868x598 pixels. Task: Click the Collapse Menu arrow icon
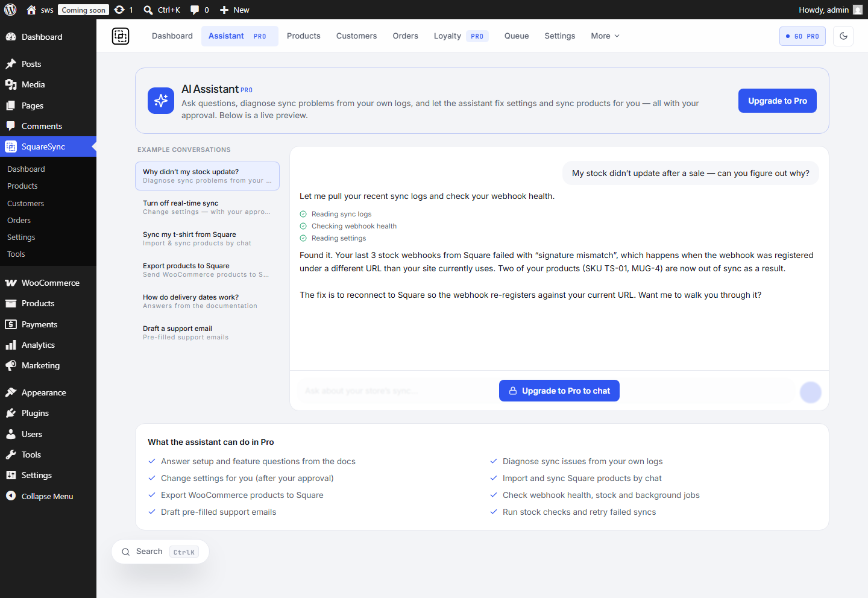[11, 496]
